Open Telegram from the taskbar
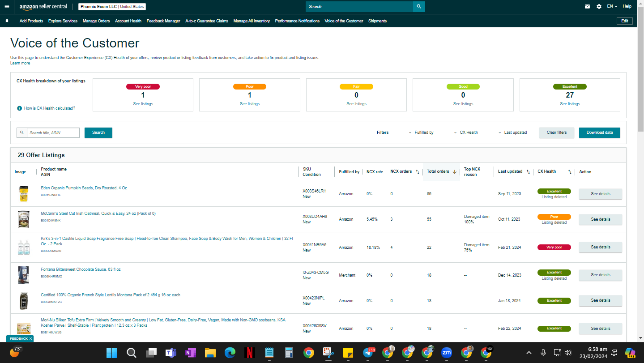 (368, 353)
